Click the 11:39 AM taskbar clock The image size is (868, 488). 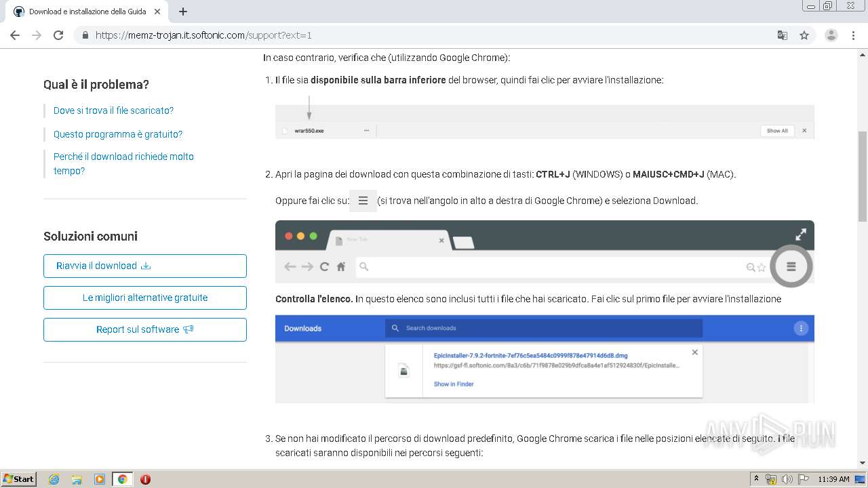click(x=833, y=479)
